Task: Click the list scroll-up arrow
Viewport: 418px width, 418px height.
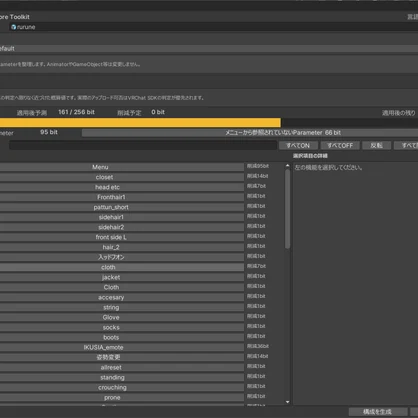Action: (x=287, y=166)
